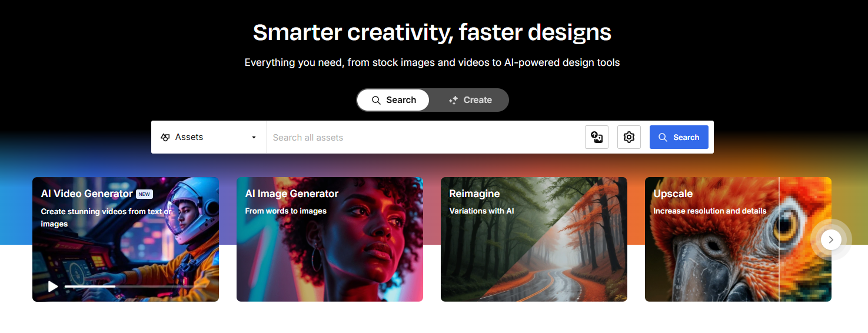This screenshot has height=333, width=868.
Task: Click the blue Search button
Action: pyautogui.click(x=679, y=137)
